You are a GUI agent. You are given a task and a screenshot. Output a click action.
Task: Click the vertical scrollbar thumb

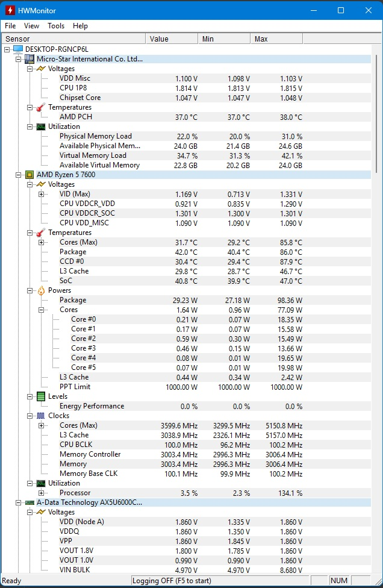pyautogui.click(x=376, y=113)
